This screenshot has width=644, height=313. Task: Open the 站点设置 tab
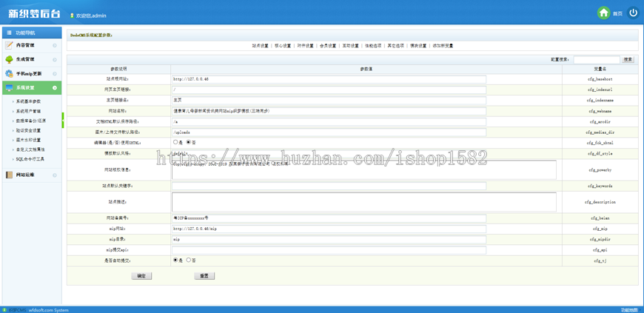260,46
